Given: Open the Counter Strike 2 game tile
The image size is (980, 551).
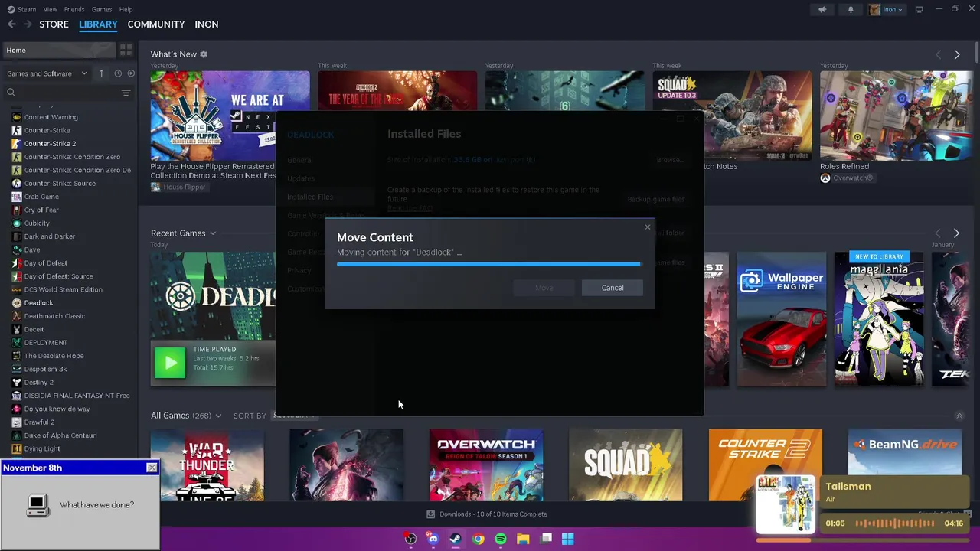Looking at the screenshot, I should click(x=766, y=465).
